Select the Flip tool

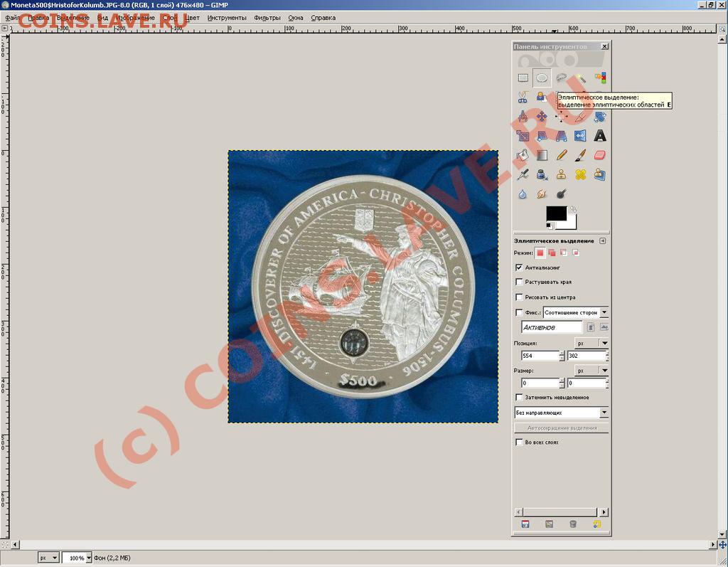point(580,136)
